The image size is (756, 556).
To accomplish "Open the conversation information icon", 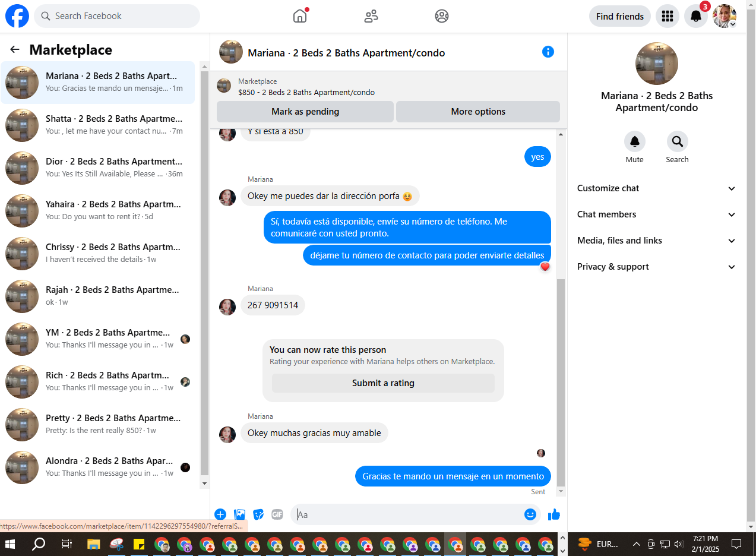I will tap(548, 52).
